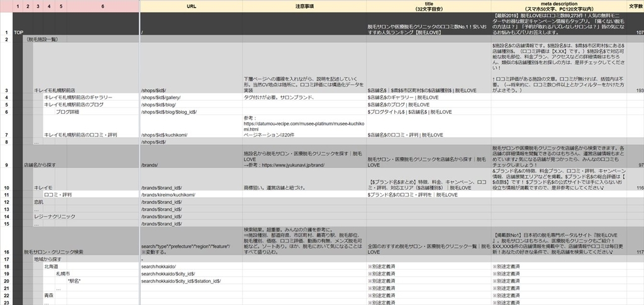Select the $店舗名$のブログ | 脱毛LOVE title cell
Image resolution: width=644 pixels, height=305 pixels.
coord(428,104)
